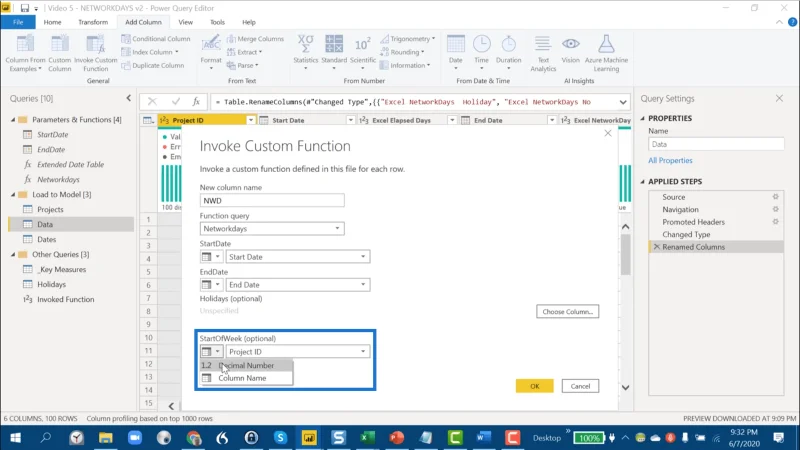
Task: Edit query Name field
Action: 716,144
